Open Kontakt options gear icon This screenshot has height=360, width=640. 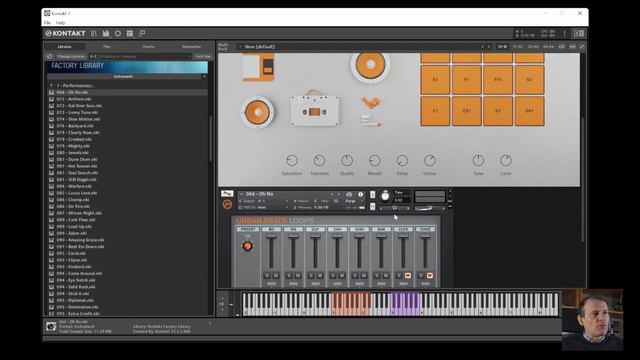coord(118,33)
